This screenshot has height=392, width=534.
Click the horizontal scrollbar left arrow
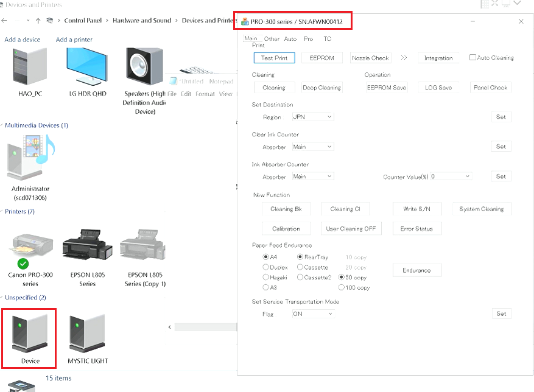click(x=170, y=327)
